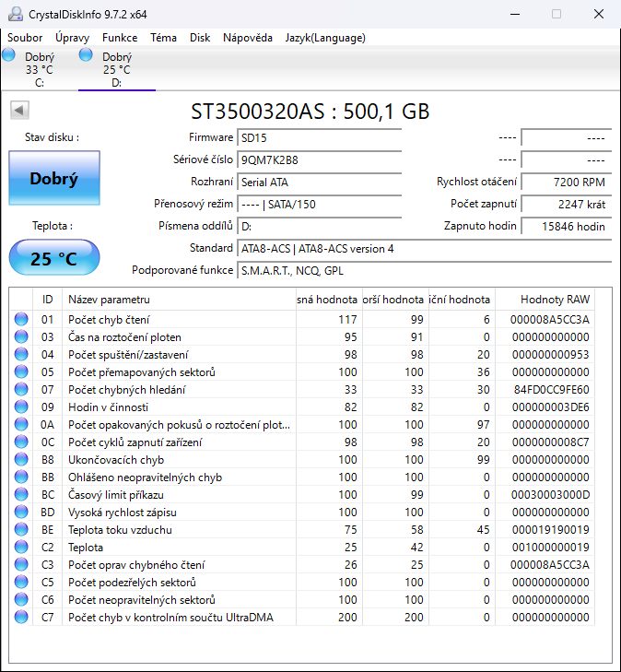The image size is (621, 672).
Task: Minimize the CrystalDiskInfo window
Action: click(x=515, y=14)
